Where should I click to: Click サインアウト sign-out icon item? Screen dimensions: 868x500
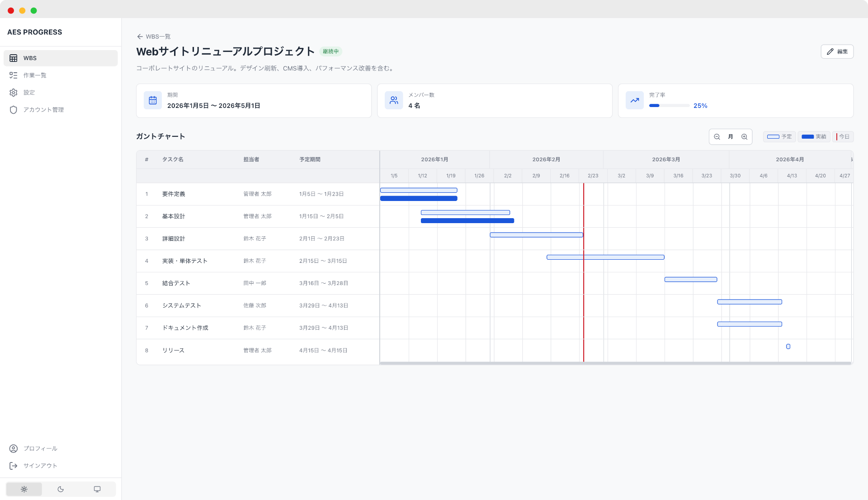tap(40, 466)
